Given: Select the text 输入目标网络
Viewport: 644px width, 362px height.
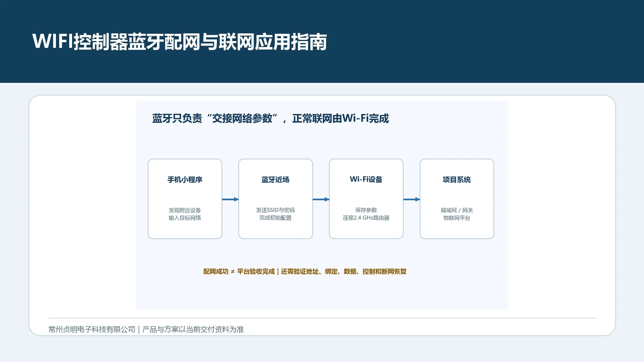Looking at the screenshot, I should [185, 218].
